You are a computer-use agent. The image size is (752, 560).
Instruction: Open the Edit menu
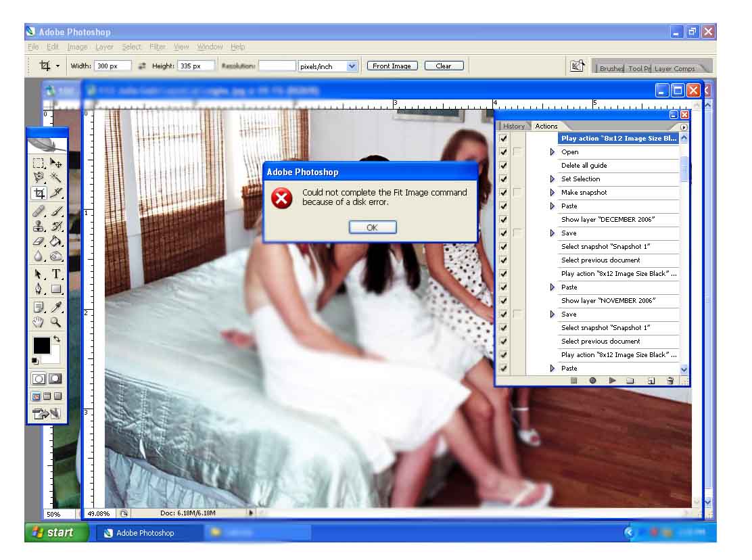click(52, 47)
